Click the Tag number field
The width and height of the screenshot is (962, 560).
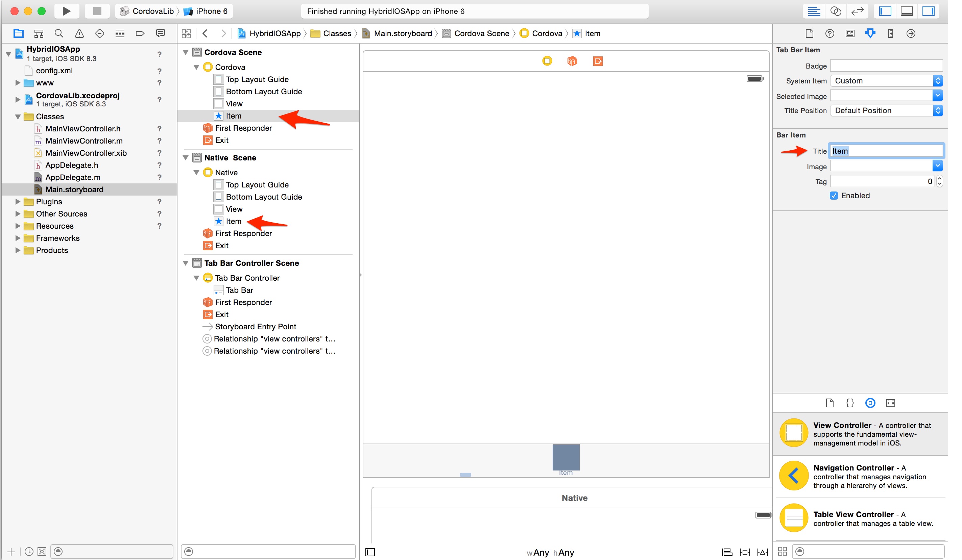point(883,182)
